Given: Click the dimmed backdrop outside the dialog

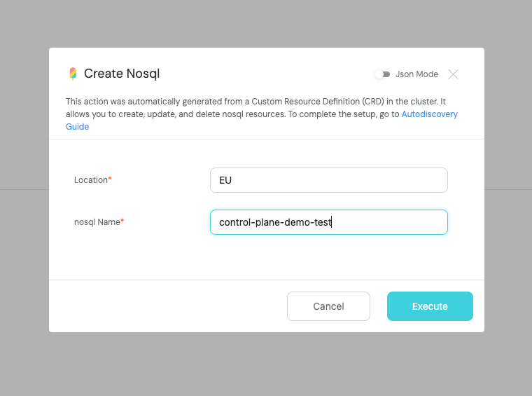Looking at the screenshot, I should pos(266,364).
